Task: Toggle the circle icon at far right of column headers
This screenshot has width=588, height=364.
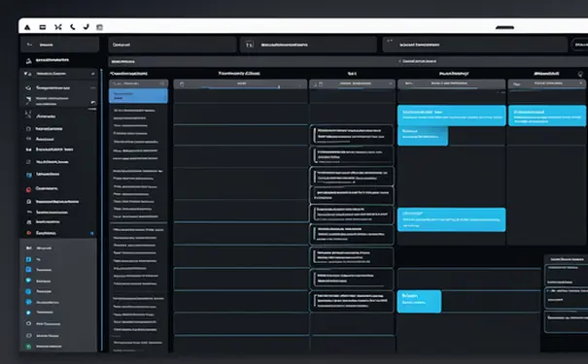Action: coord(580,74)
